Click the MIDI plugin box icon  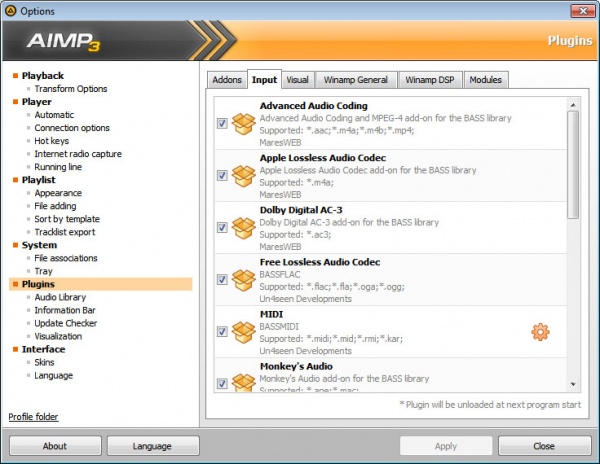click(x=244, y=332)
